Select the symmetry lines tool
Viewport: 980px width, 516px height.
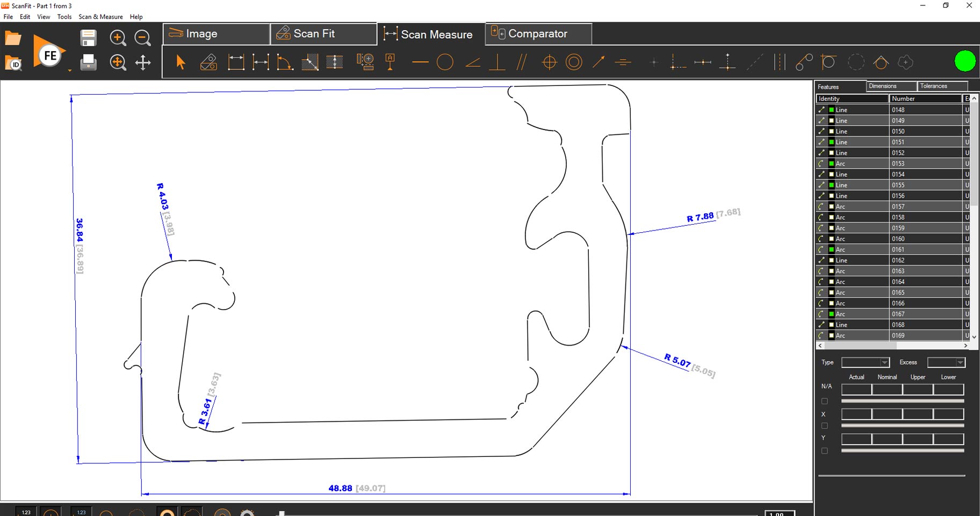[623, 62]
